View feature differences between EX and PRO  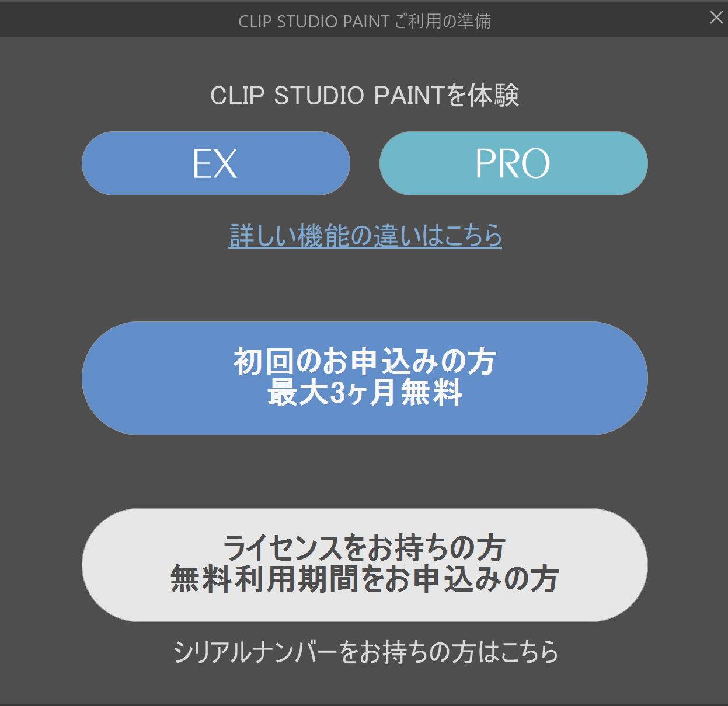coord(365,236)
